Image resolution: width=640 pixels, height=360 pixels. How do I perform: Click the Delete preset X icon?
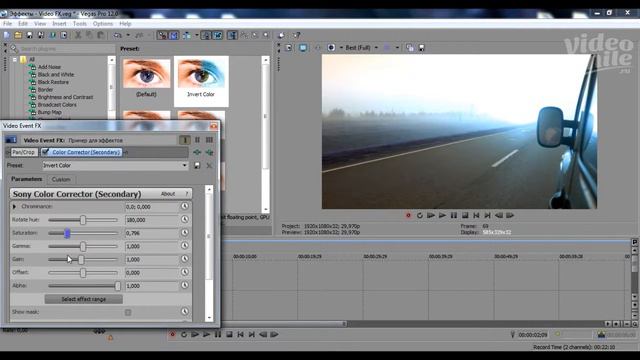coord(209,165)
